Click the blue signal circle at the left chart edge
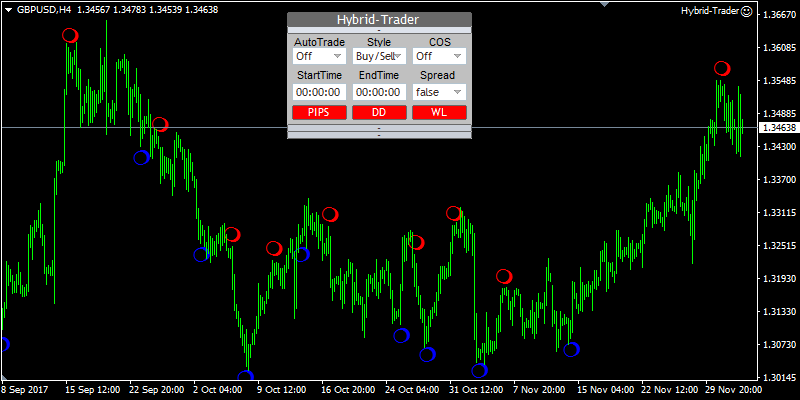 2,344
